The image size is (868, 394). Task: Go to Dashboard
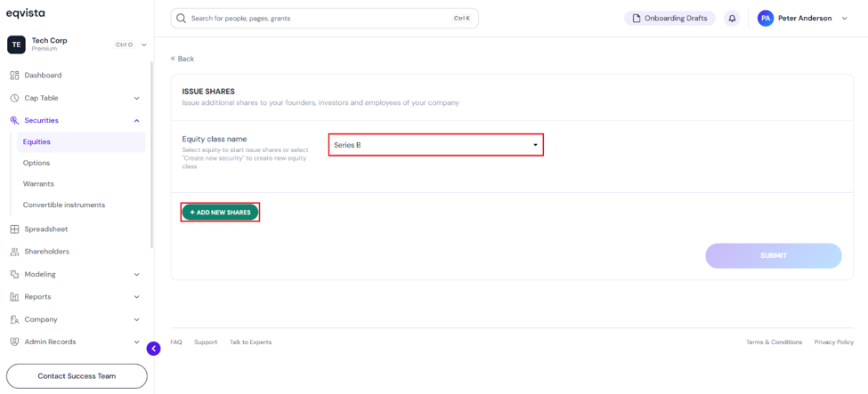coord(43,76)
